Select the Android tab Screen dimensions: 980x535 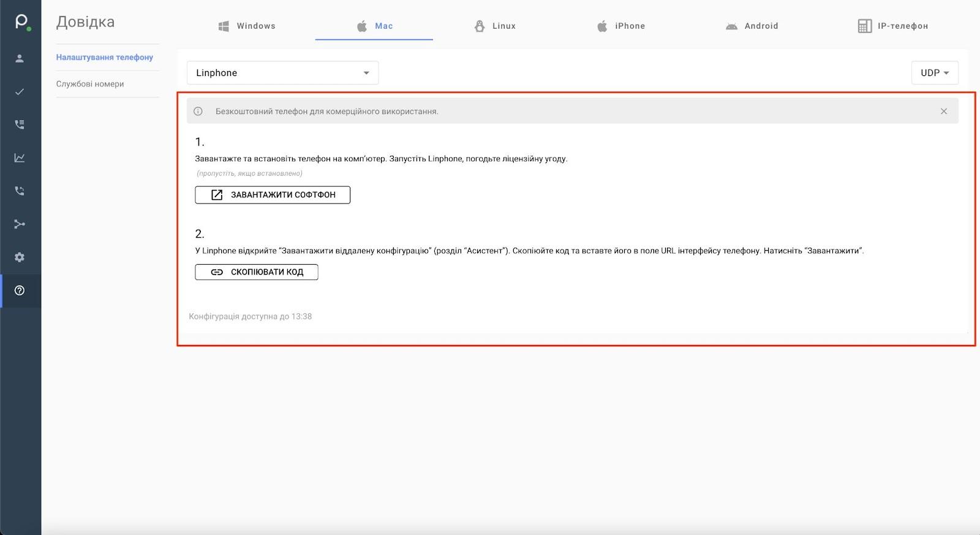[752, 26]
